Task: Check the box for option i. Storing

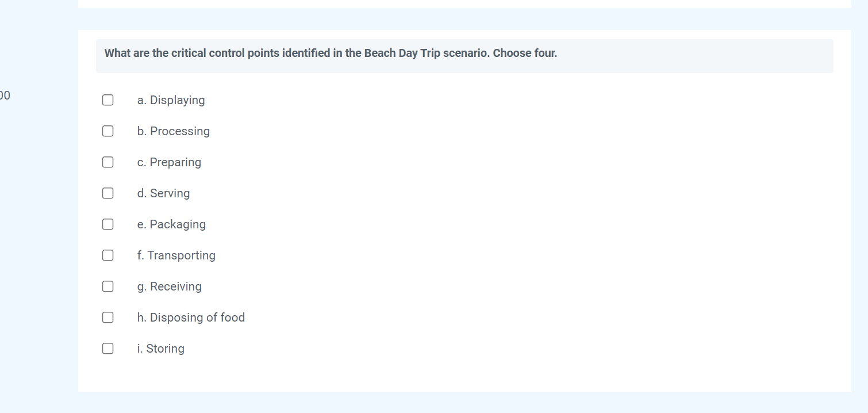Action: tap(107, 348)
